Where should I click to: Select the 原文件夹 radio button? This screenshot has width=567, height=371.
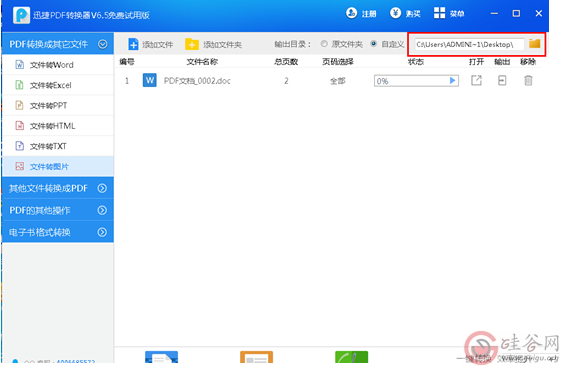(x=324, y=44)
